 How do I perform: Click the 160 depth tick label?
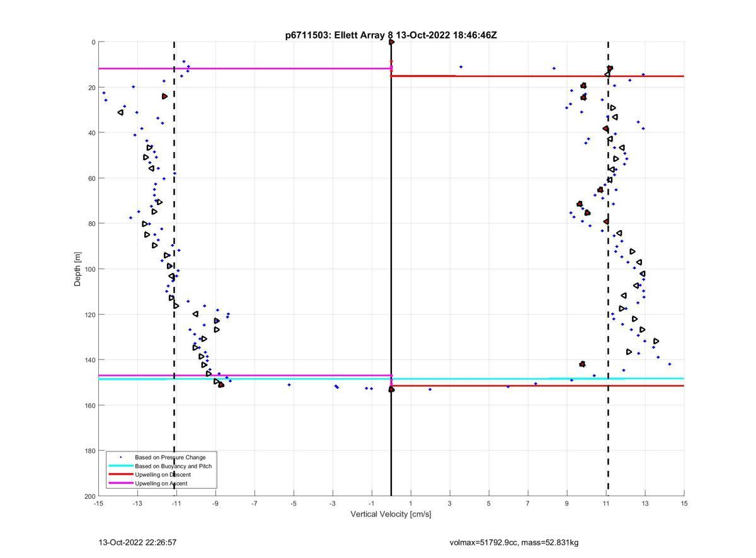[89, 405]
